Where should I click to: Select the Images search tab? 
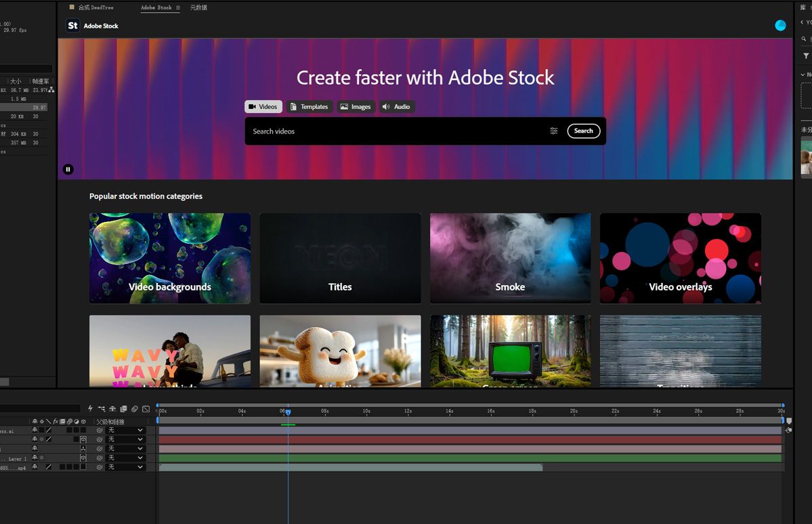coord(356,107)
